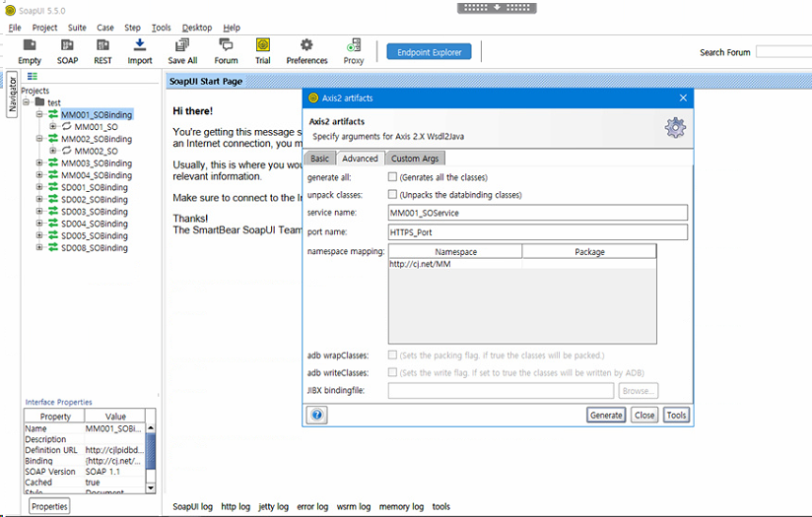Click the Navigator side tab

(x=12, y=95)
